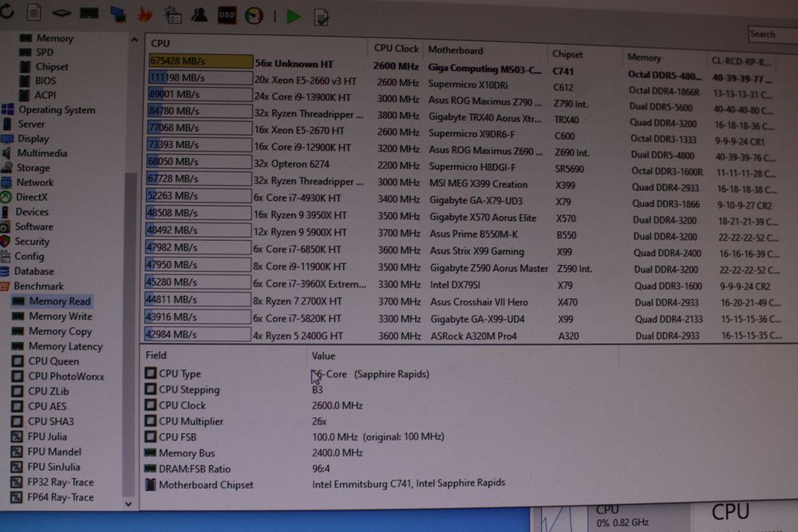Click the user silhouette toolbar icon
The height and width of the screenshot is (532, 798).
(x=199, y=14)
